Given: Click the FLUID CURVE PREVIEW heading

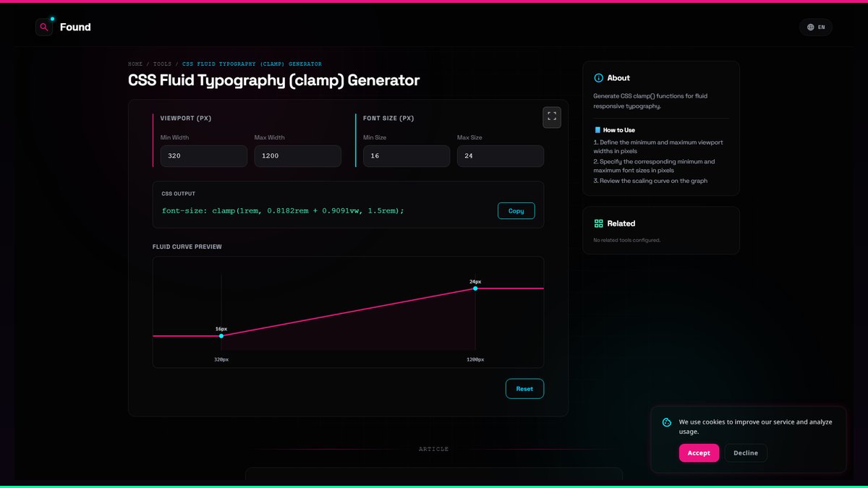Looking at the screenshot, I should 187,247.
